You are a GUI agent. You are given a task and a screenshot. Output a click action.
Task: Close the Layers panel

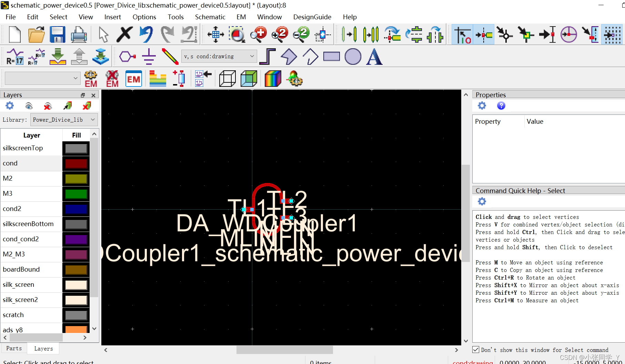[93, 95]
